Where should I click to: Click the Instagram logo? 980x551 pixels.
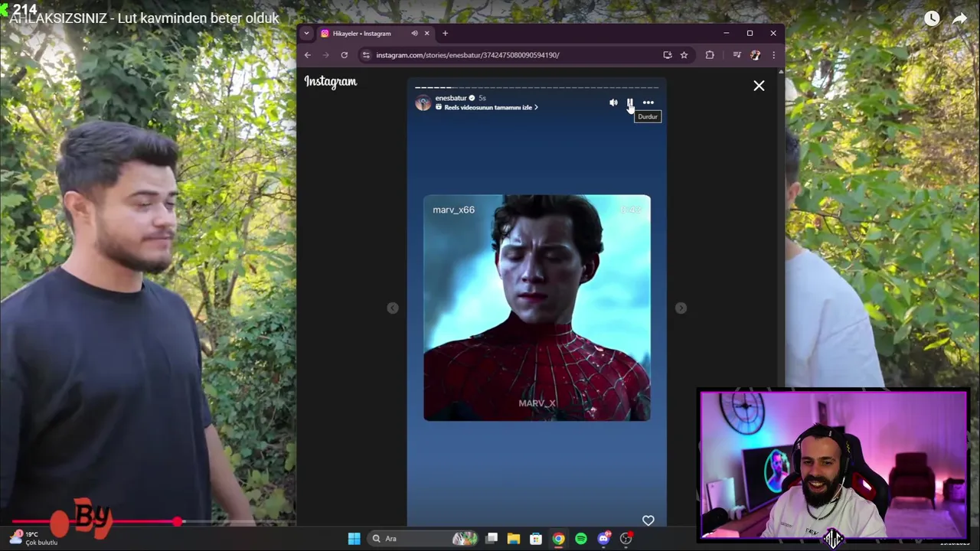click(x=331, y=82)
